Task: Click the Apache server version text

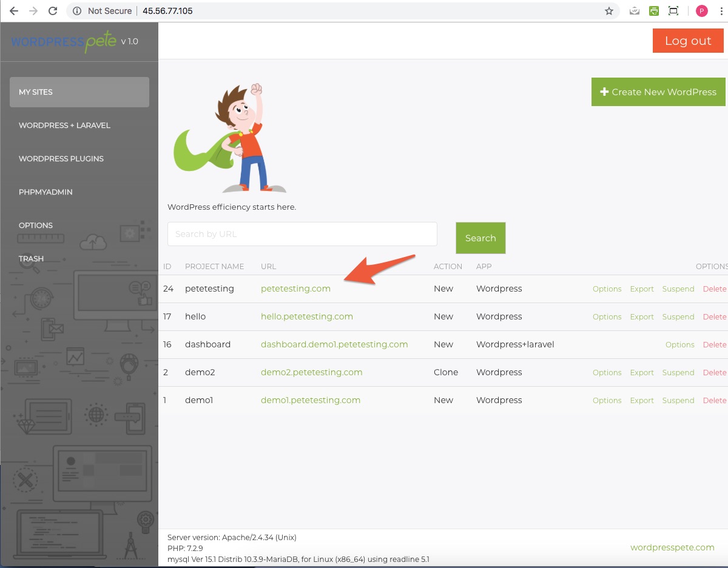Action: (232, 538)
